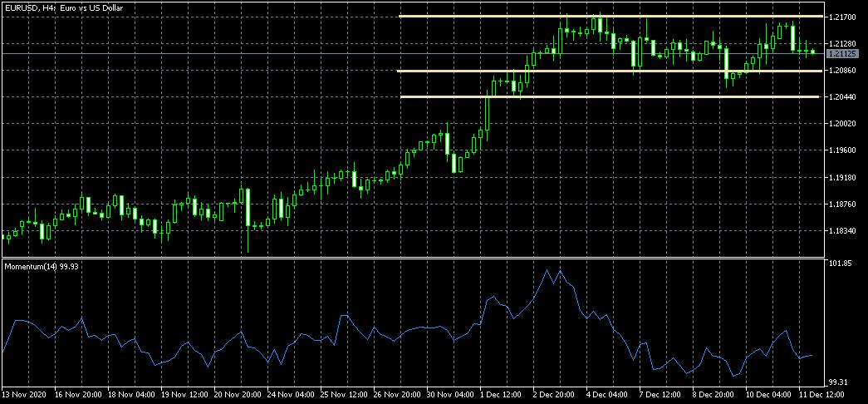Click the 24 Nov 04:00 time label
The image size is (868, 404).
coord(292,395)
